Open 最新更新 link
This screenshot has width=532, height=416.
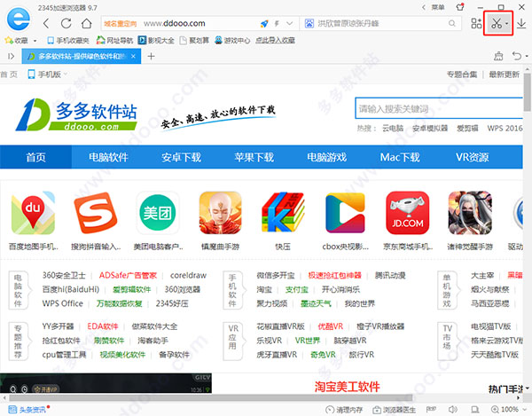click(504, 75)
